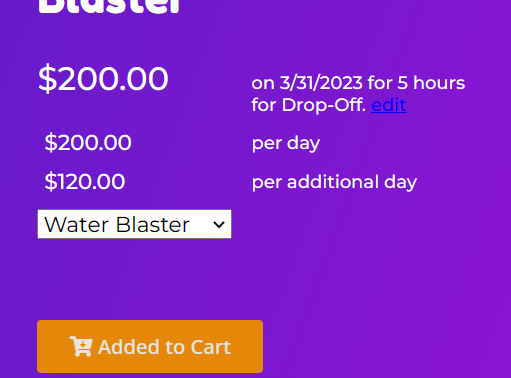Click the word 'Cart' on the orange button
The image size is (511, 378).
pos(211,347)
